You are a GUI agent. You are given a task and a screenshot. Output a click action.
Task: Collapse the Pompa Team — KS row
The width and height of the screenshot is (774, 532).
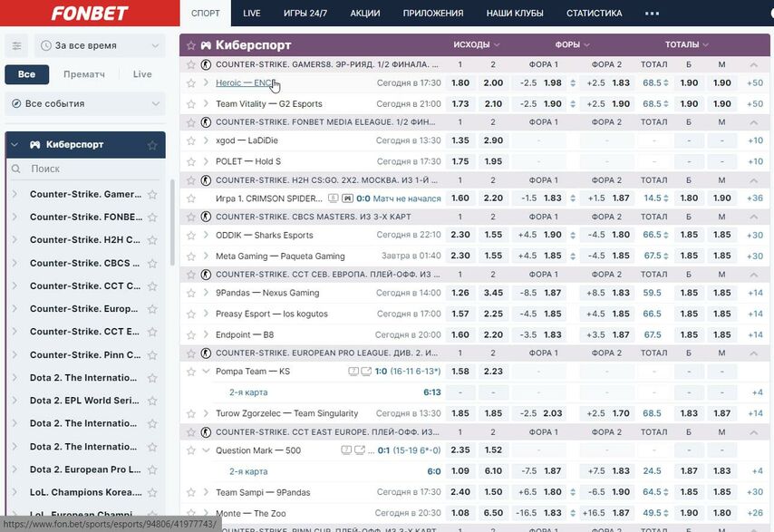click(x=206, y=371)
